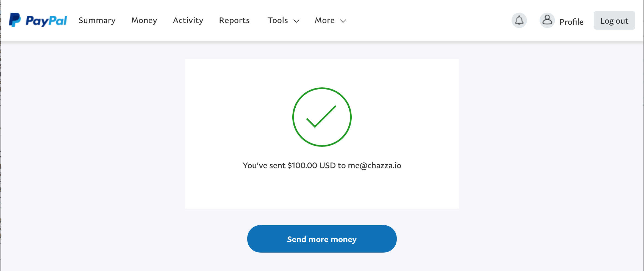Click the white confirmation card

click(322, 190)
